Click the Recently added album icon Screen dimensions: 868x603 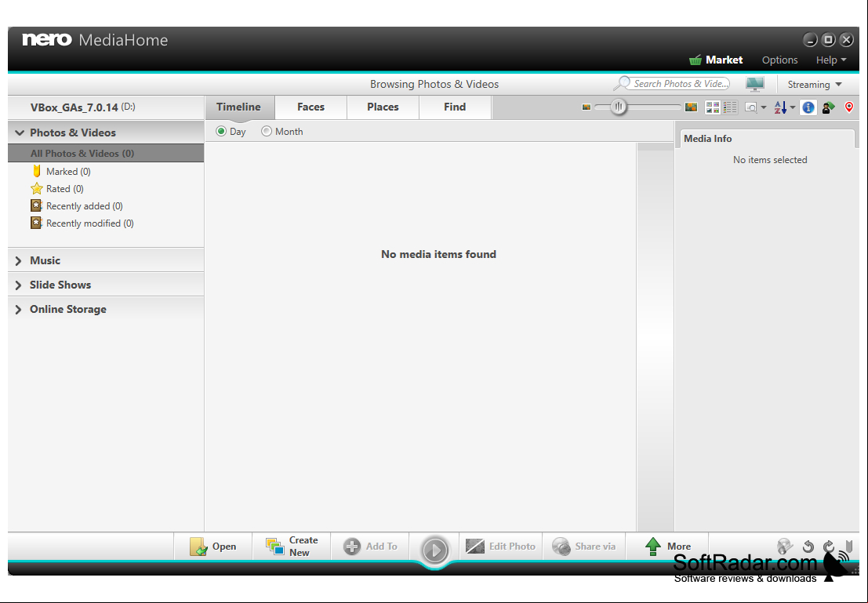[37, 205]
